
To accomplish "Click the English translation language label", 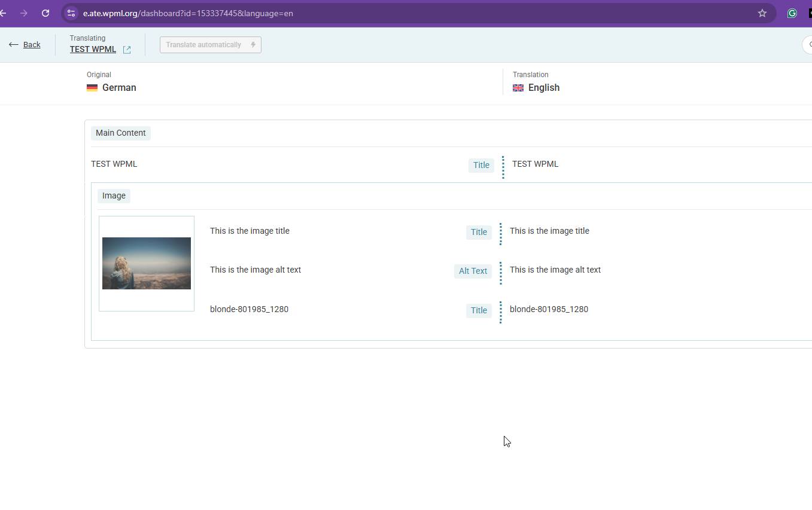I will coord(544,88).
